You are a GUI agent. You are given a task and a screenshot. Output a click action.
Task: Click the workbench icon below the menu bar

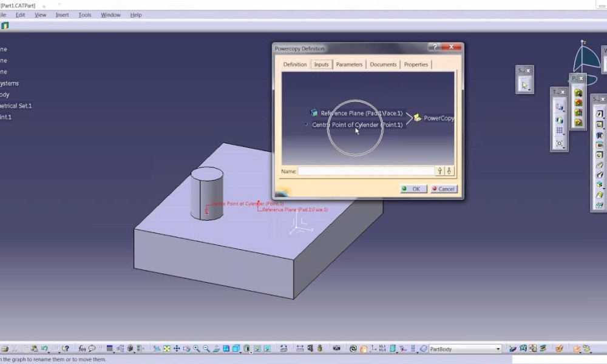5,25
